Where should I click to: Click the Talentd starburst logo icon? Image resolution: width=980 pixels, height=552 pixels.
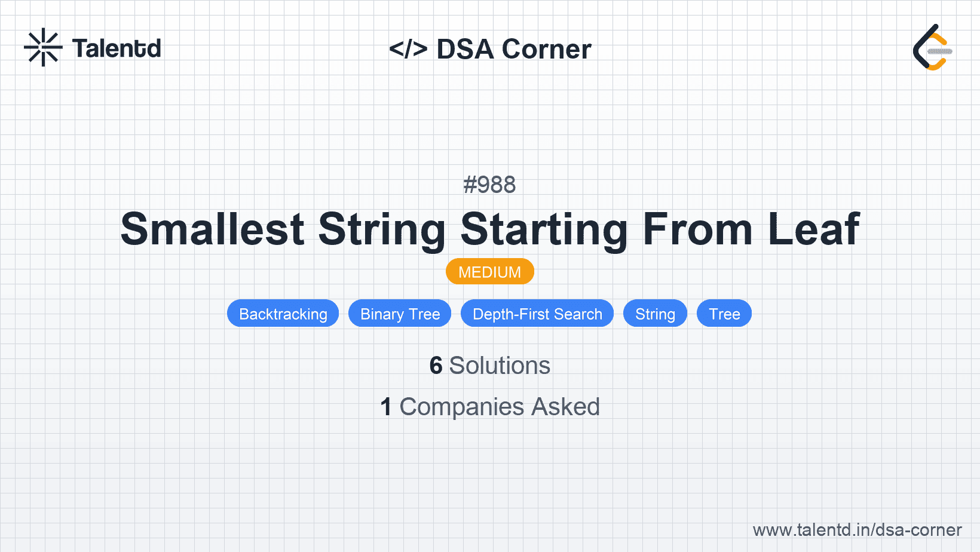pos(43,47)
